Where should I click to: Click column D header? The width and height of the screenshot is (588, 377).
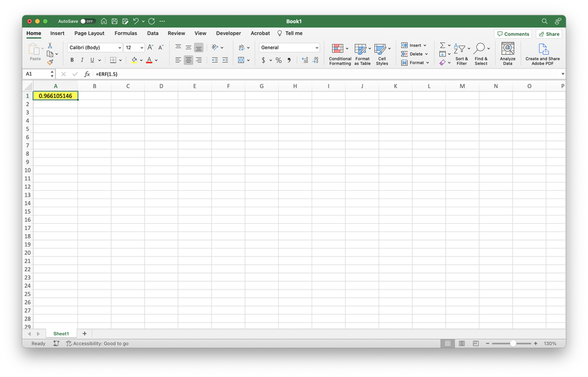[161, 86]
